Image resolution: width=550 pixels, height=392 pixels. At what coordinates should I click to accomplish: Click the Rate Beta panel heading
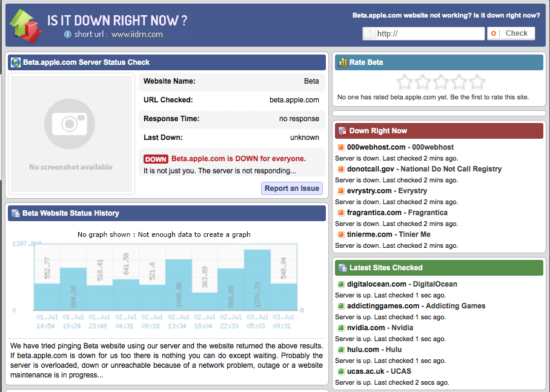(x=366, y=62)
